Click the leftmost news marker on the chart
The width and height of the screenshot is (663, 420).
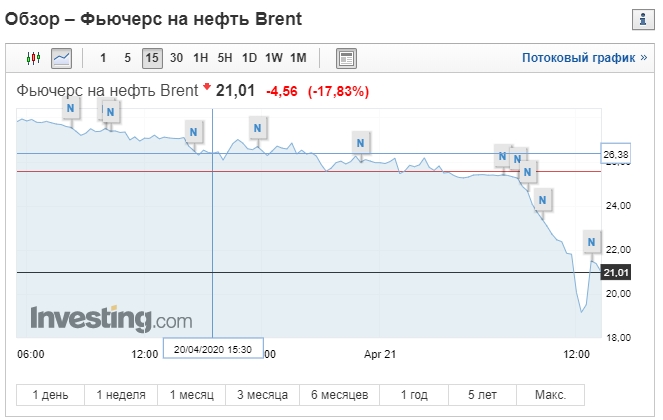(x=71, y=110)
